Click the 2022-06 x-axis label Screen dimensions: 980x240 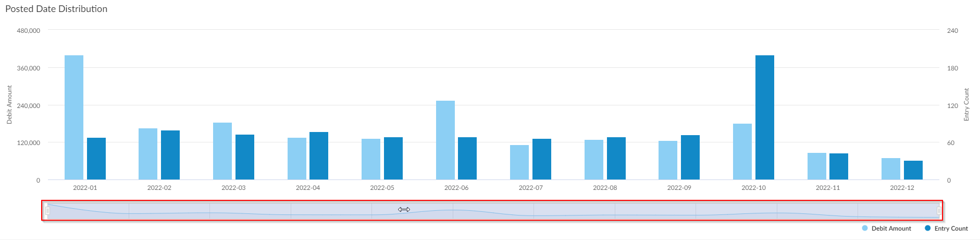[x=456, y=188]
